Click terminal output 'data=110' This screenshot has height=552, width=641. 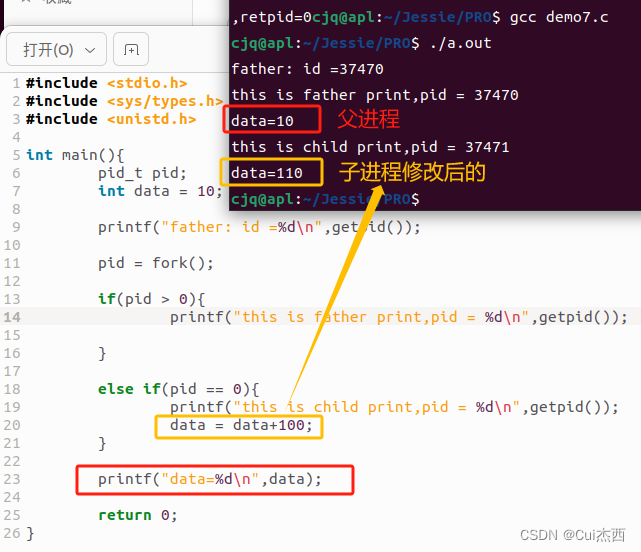267,173
